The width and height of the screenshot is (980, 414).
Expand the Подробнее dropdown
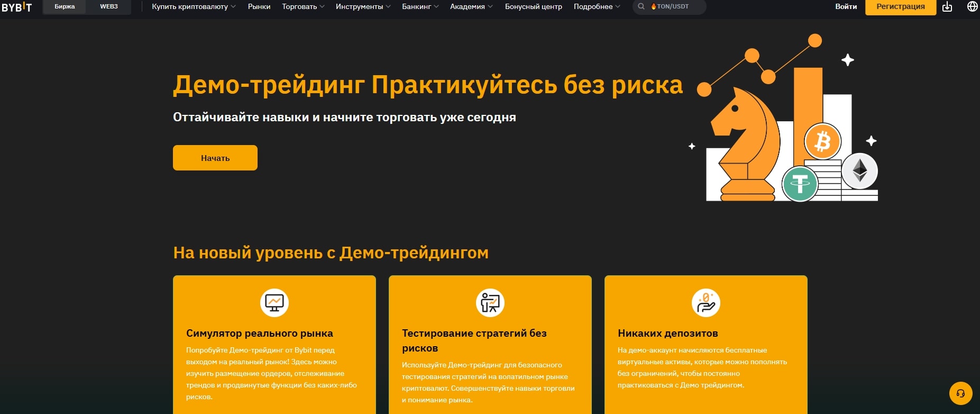pos(597,7)
